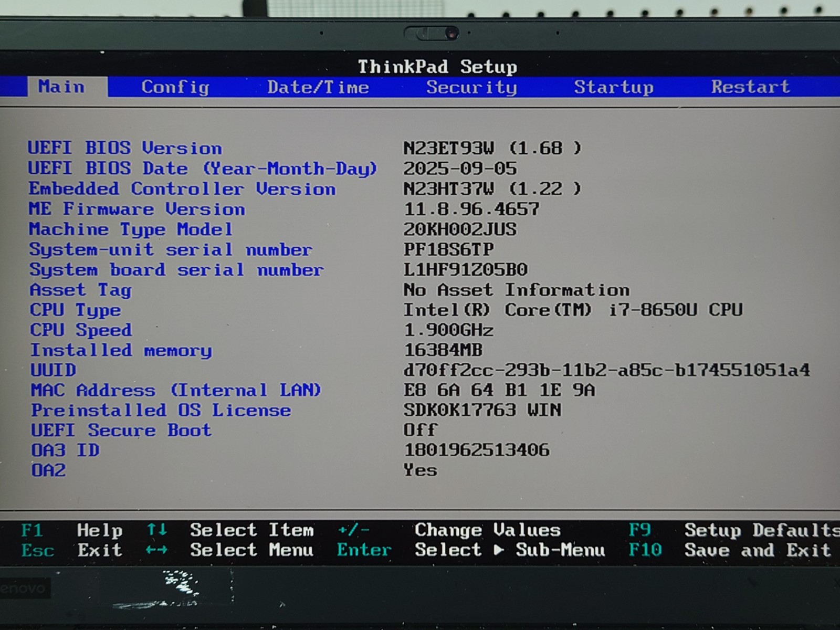Click the +/- key hint
This screenshot has height=630, width=840.
(353, 530)
